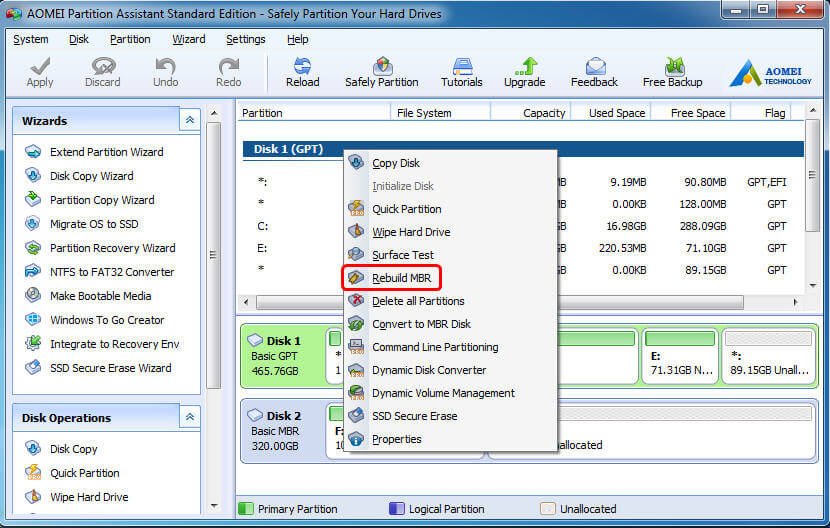Screen dimensions: 830x528
Task: Open the Help menu
Action: [297, 39]
